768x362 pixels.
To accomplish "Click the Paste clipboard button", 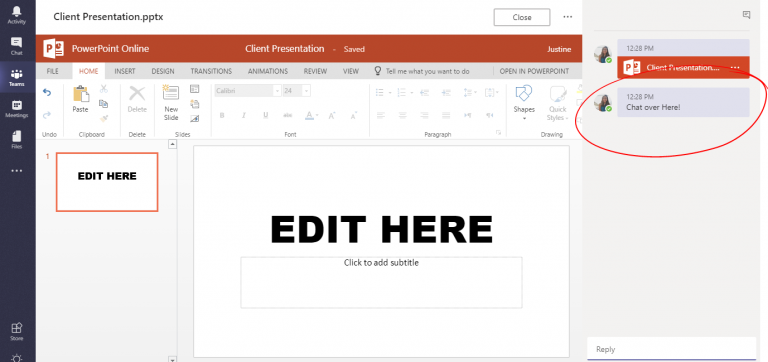I will pyautogui.click(x=80, y=99).
